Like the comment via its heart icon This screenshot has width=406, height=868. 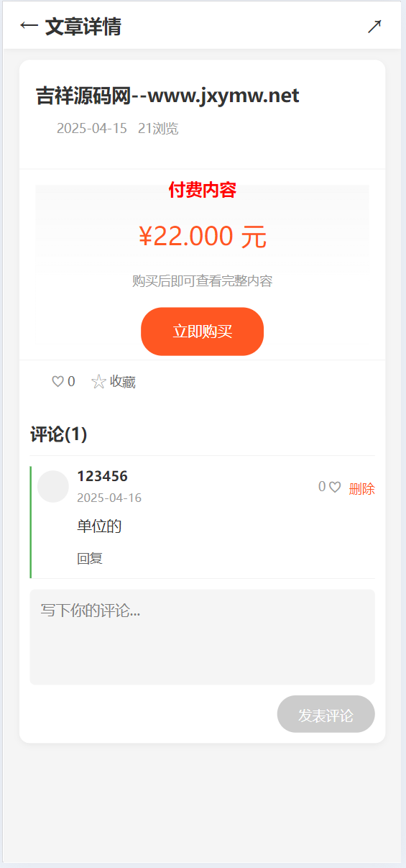click(335, 487)
